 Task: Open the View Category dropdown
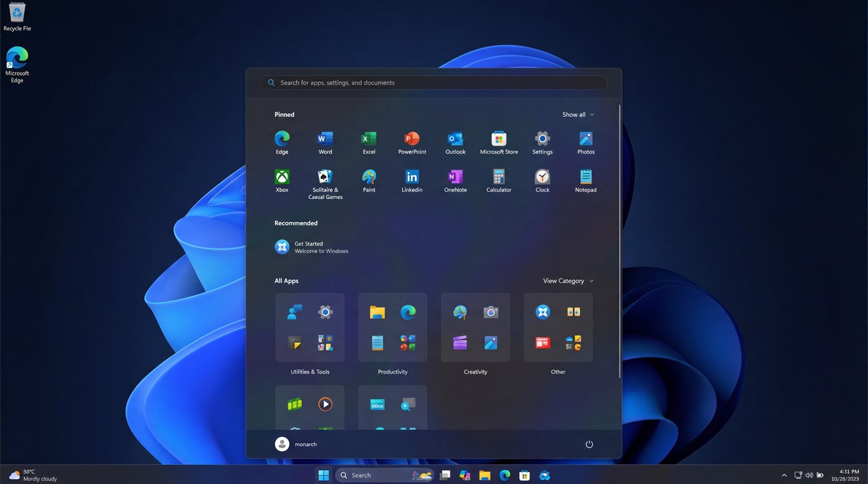pos(567,280)
